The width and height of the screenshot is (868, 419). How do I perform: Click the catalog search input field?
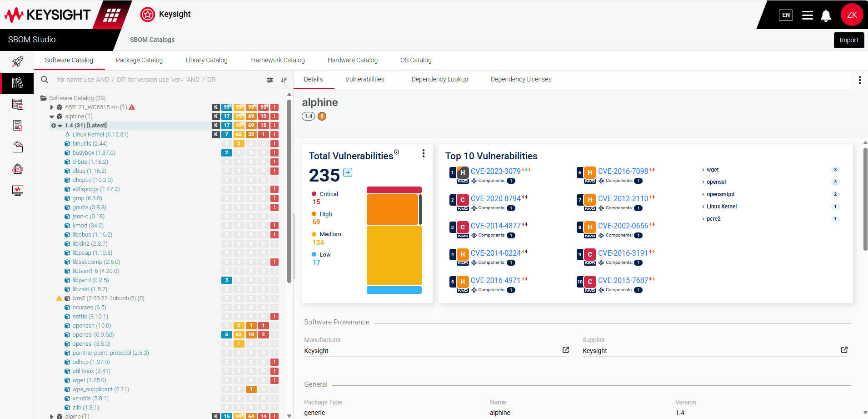155,80
